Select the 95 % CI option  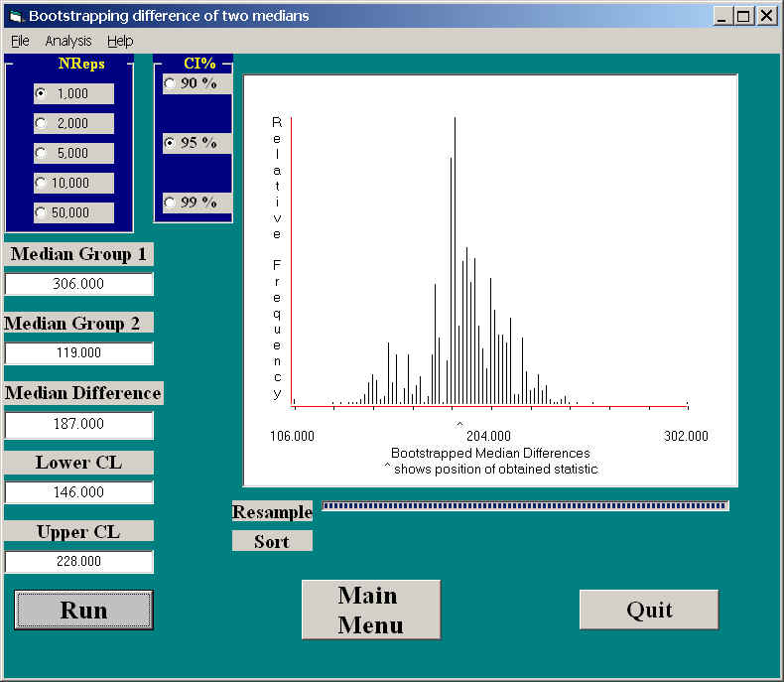click(x=170, y=143)
